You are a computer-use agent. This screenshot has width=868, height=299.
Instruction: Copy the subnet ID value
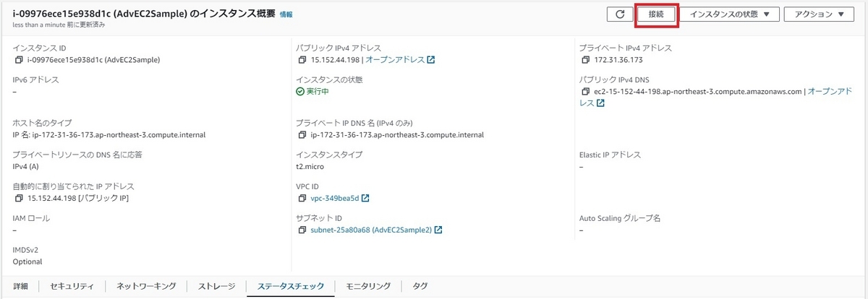pos(302,230)
